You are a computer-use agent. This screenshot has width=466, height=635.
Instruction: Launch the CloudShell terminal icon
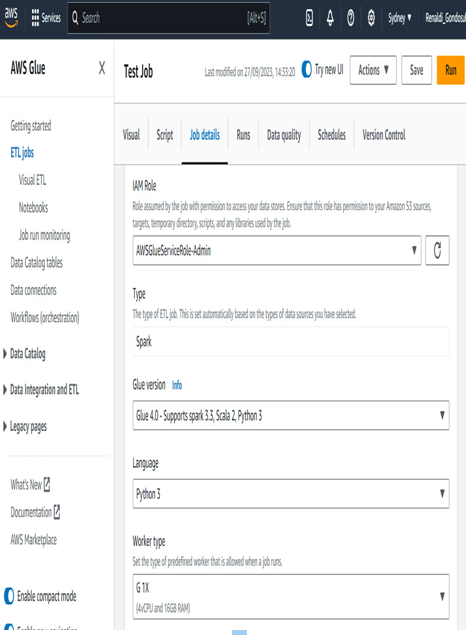click(x=309, y=18)
